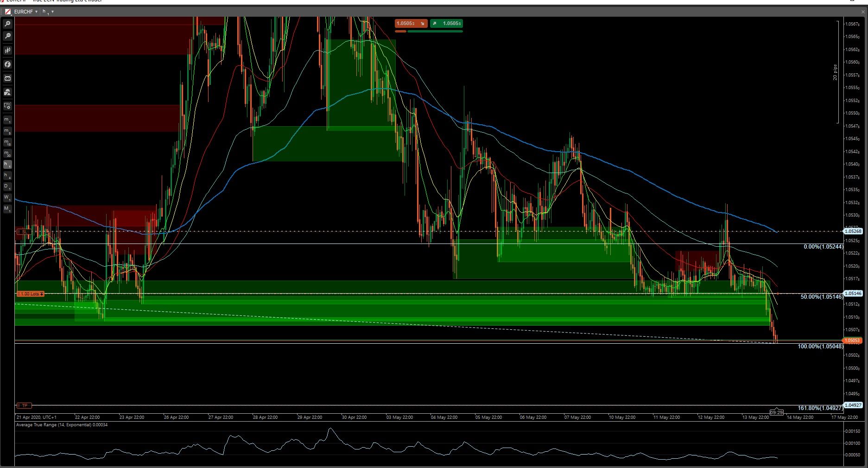Click the Average True Range indicator title
The image size is (868, 468).
62,425
